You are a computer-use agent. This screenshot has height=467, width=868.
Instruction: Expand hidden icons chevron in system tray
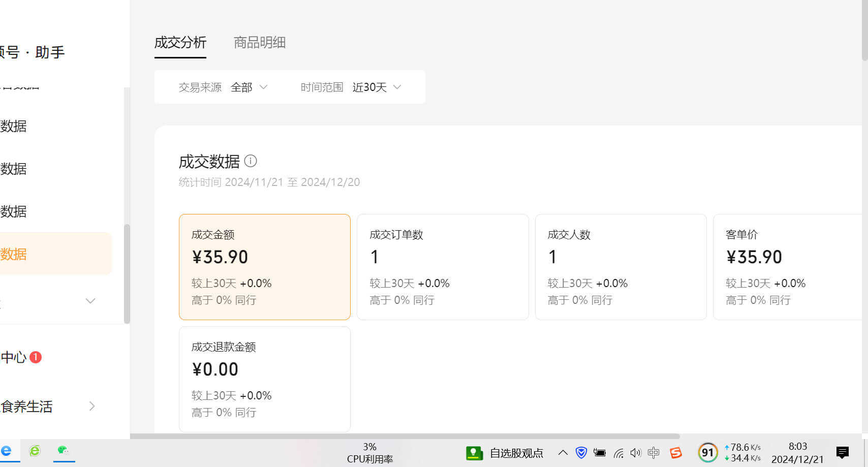click(x=563, y=452)
